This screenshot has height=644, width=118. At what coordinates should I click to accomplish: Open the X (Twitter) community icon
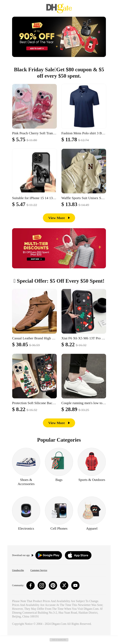[64, 585]
